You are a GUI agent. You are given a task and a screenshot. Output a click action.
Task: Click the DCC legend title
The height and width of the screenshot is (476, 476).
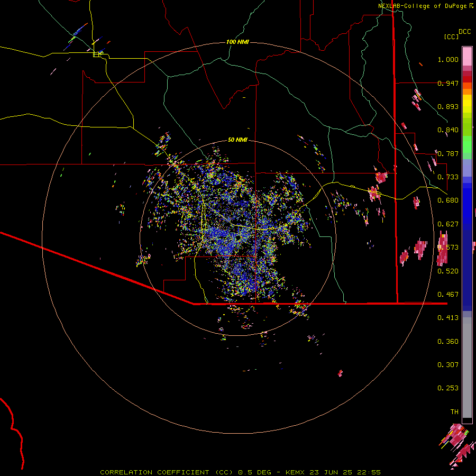pyautogui.click(x=465, y=32)
